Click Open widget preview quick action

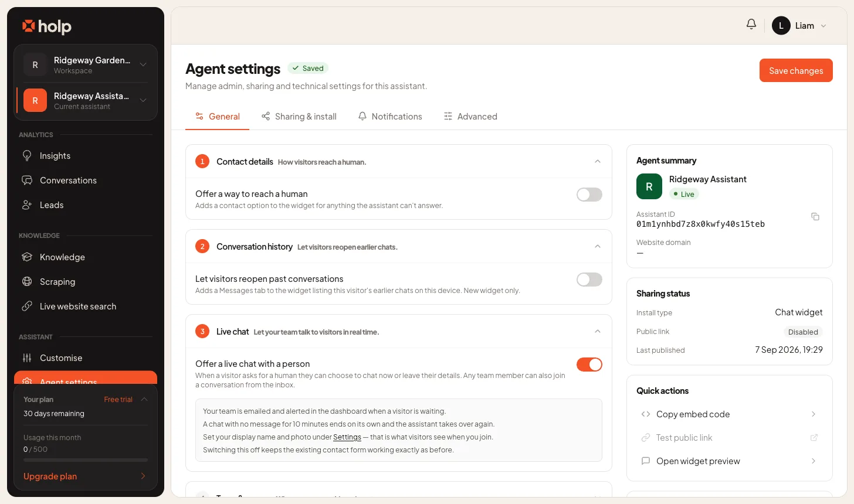729,461
